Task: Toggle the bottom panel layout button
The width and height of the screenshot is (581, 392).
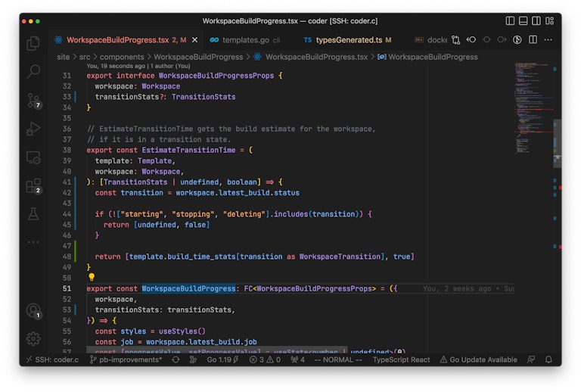Action: pos(523,21)
